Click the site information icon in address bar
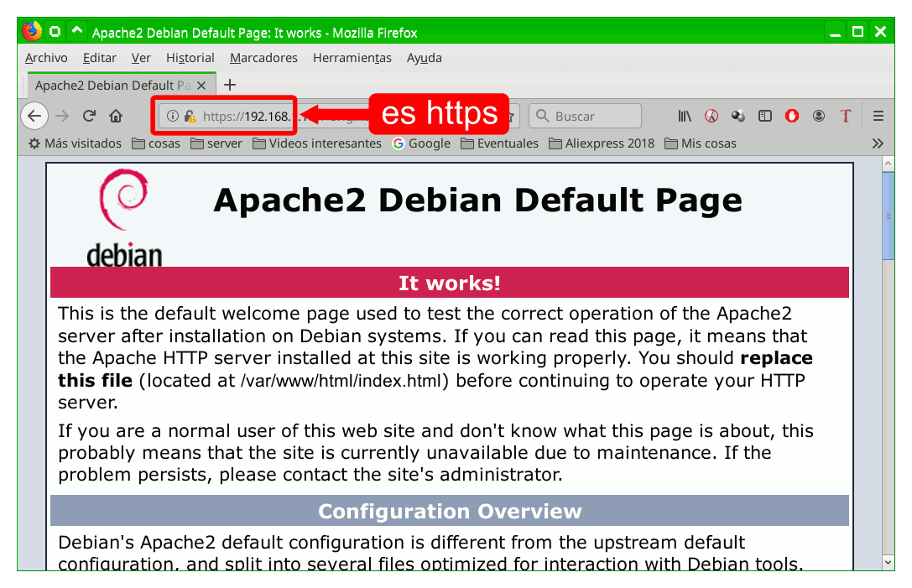The image size is (912, 588). [173, 116]
